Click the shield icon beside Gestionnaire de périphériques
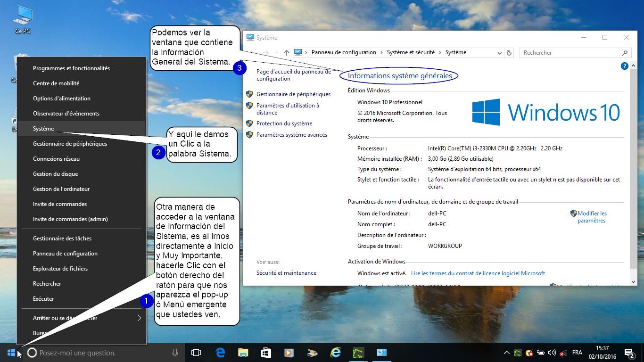 click(x=249, y=94)
